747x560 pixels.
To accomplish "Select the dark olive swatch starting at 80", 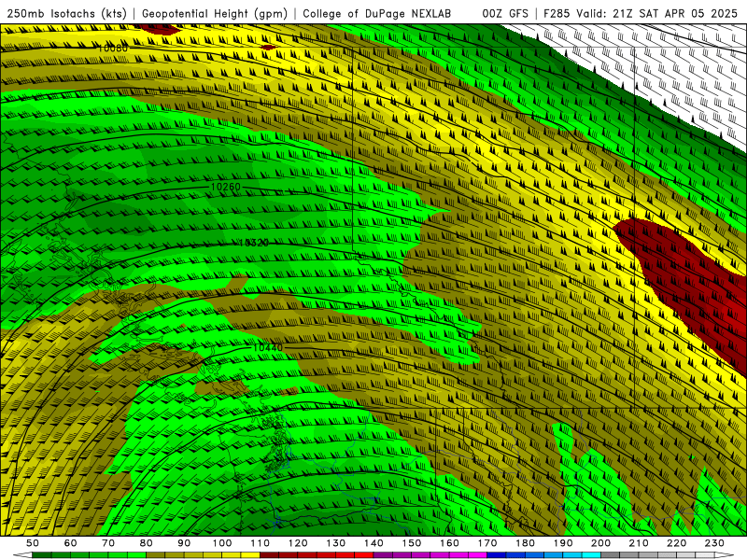I will pos(155,555).
